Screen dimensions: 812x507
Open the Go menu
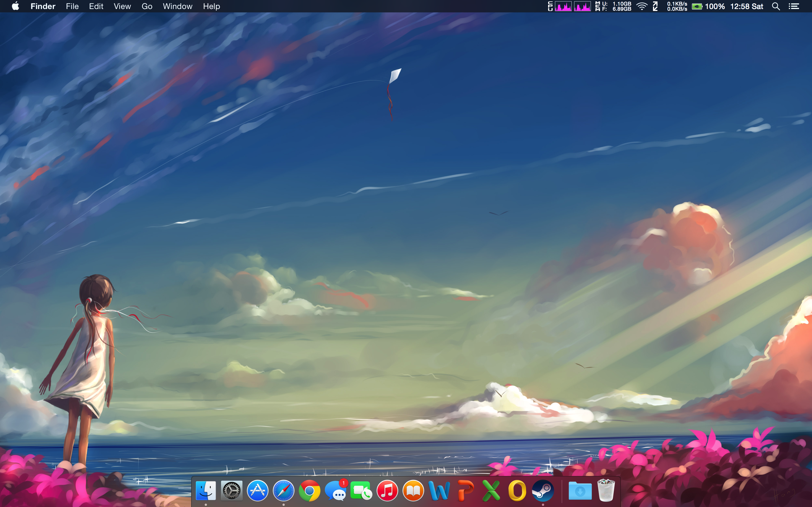point(147,6)
